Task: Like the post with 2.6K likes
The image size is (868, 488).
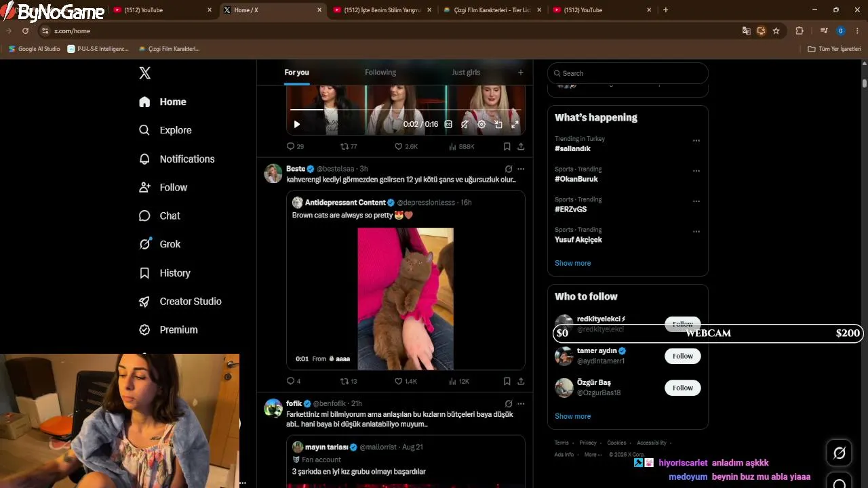Action: (x=406, y=146)
